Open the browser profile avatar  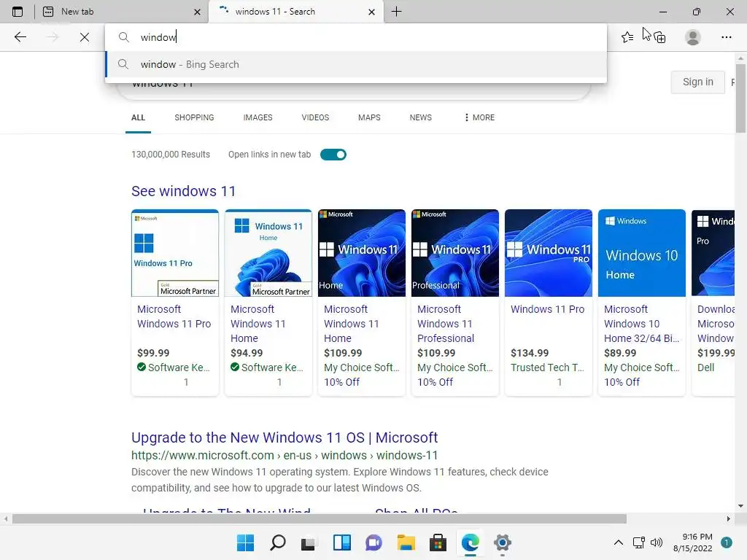point(693,37)
